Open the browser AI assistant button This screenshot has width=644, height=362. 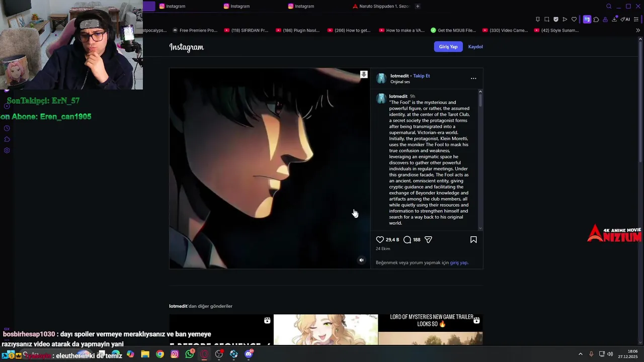(x=625, y=19)
